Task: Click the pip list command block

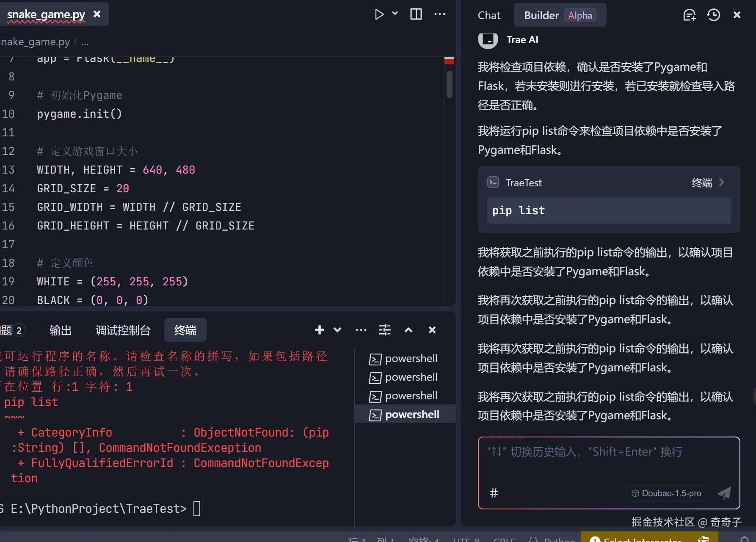Action: pos(609,210)
